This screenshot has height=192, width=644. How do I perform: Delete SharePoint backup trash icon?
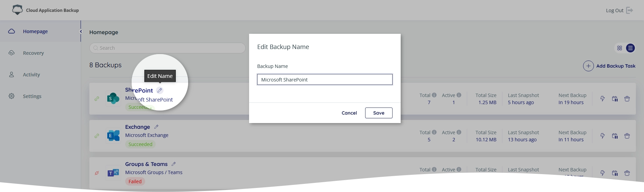pyautogui.click(x=627, y=99)
